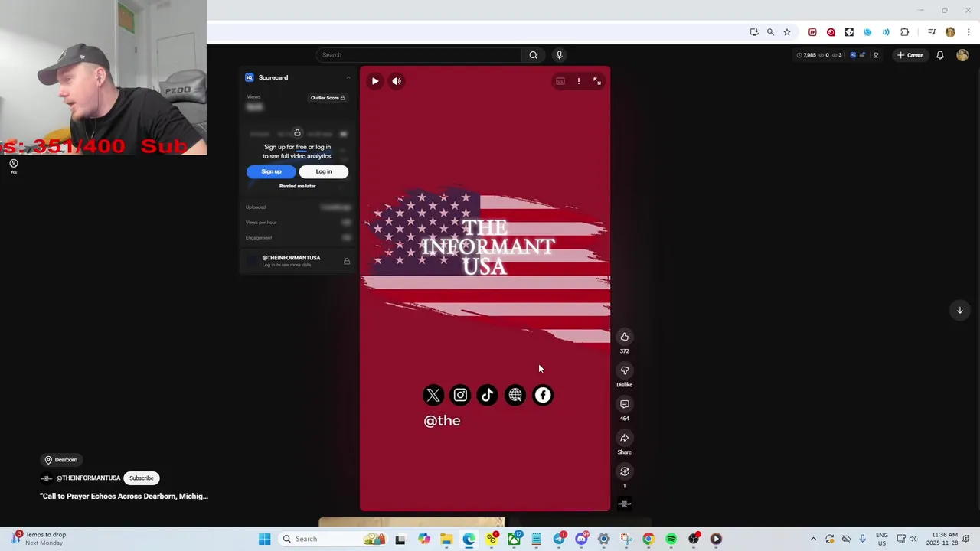This screenshot has width=980, height=551.
Task: Open Spotify from taskbar
Action: [x=671, y=539]
